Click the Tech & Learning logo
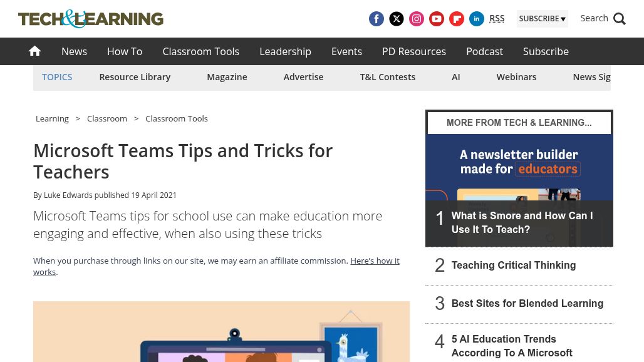 click(91, 19)
